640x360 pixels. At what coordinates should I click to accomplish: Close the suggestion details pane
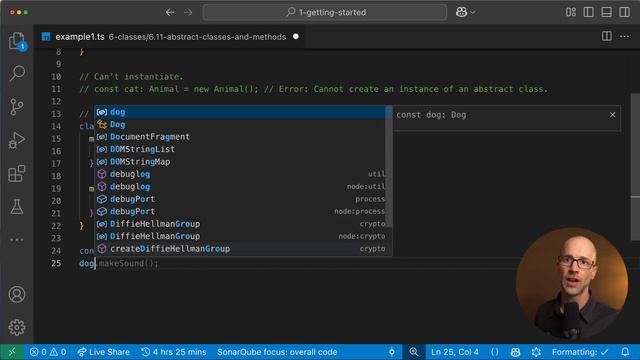coord(613,115)
